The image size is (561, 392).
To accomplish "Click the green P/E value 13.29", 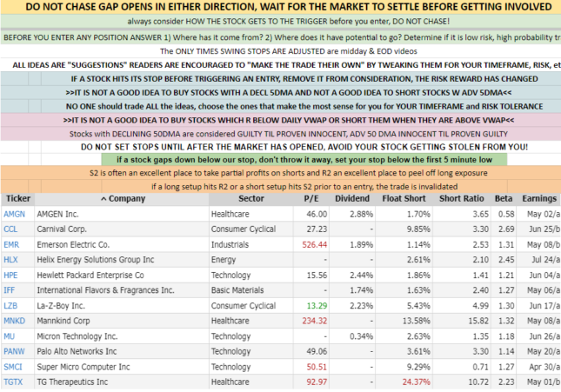I will pyautogui.click(x=317, y=306).
